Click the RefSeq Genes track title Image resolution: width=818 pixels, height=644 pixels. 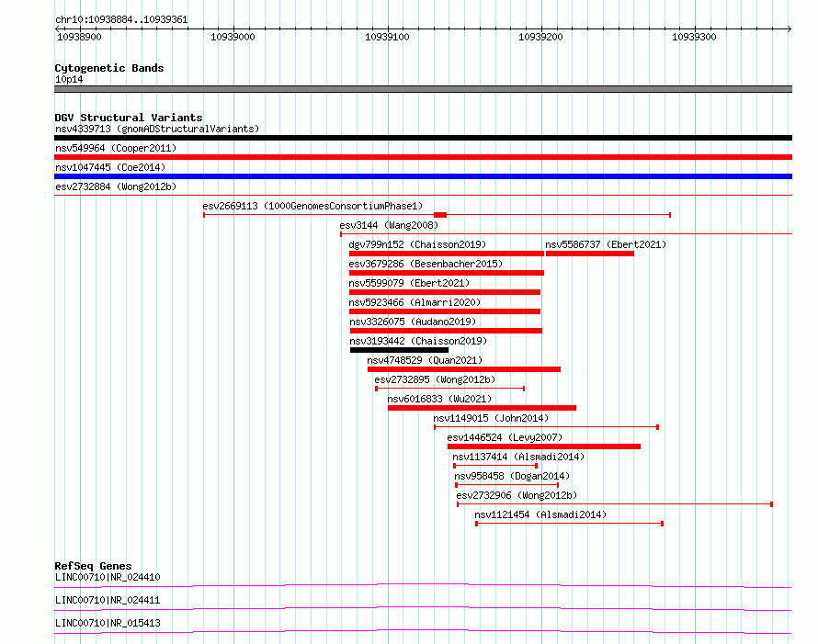coord(93,566)
